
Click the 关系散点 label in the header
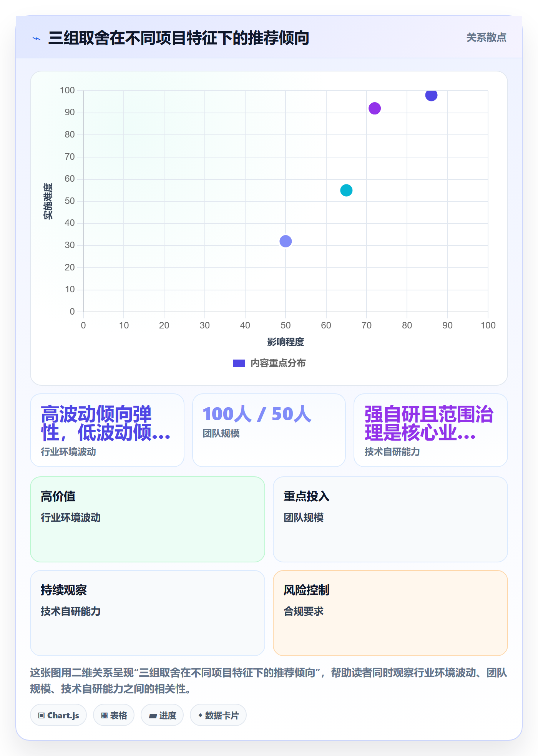[486, 38]
